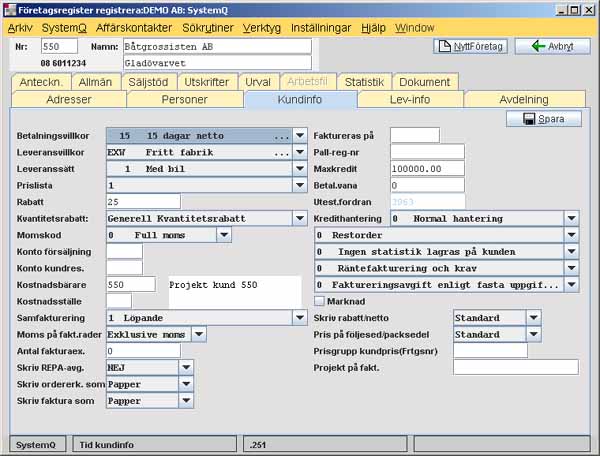Click the Pall-reg-nr input field
This screenshot has height=456, width=600.
tap(427, 152)
